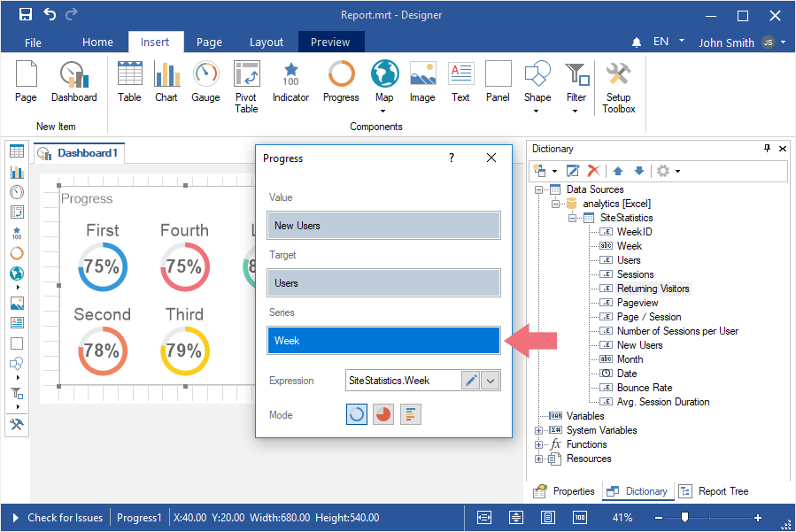The height and width of the screenshot is (532, 796).
Task: Click the pencil edit icon beside Expression
Action: [471, 381]
